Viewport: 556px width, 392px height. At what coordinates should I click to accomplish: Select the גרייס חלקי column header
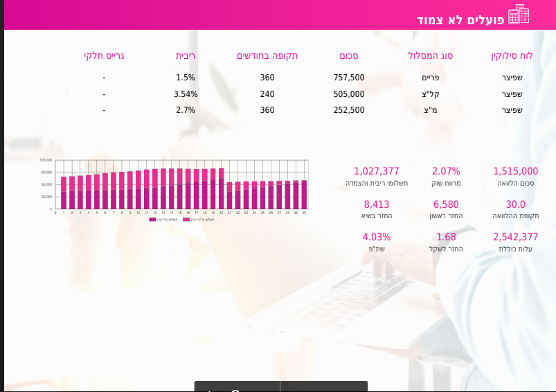click(x=104, y=55)
